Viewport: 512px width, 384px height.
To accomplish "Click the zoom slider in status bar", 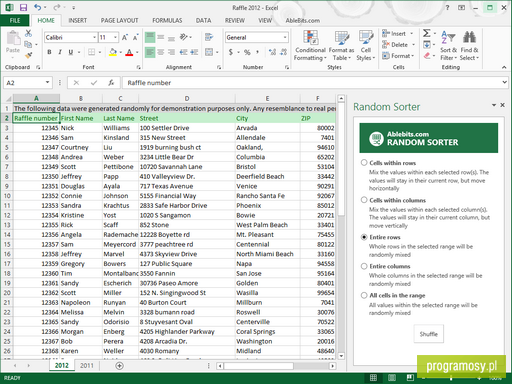I will (451, 378).
